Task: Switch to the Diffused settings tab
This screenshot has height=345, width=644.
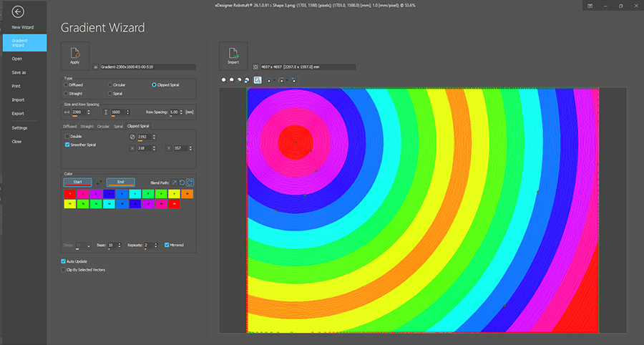Action: coord(70,127)
